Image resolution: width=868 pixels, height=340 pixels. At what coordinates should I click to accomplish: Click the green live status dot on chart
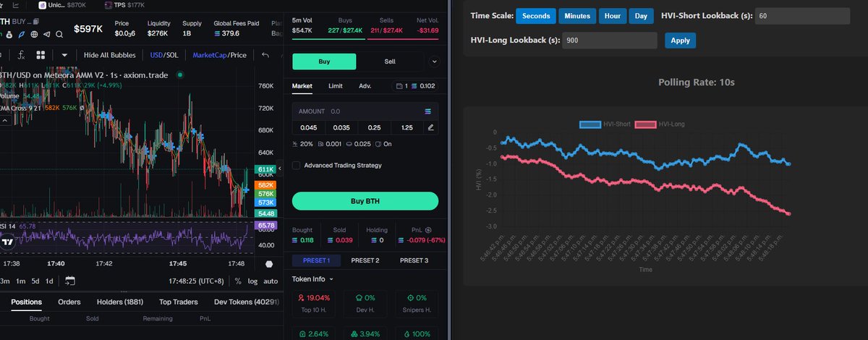click(x=180, y=75)
